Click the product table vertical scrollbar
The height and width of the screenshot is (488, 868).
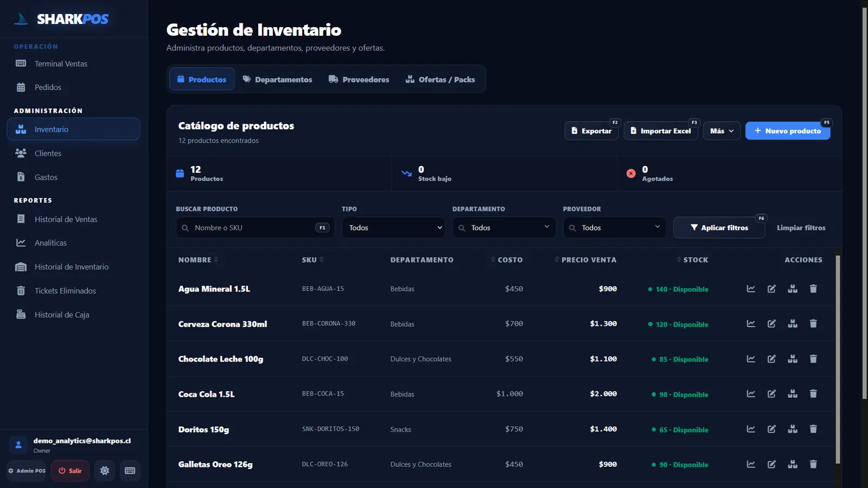click(838, 359)
